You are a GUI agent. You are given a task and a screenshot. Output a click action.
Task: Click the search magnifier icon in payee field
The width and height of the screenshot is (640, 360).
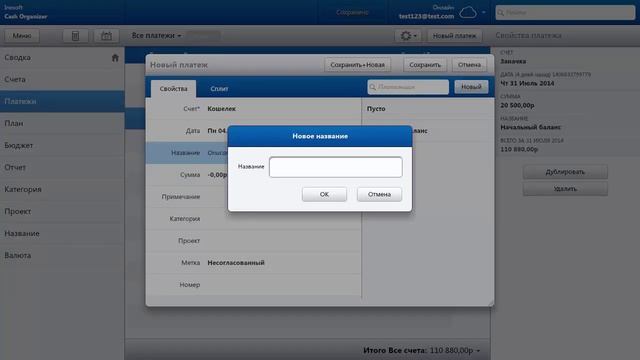point(372,87)
